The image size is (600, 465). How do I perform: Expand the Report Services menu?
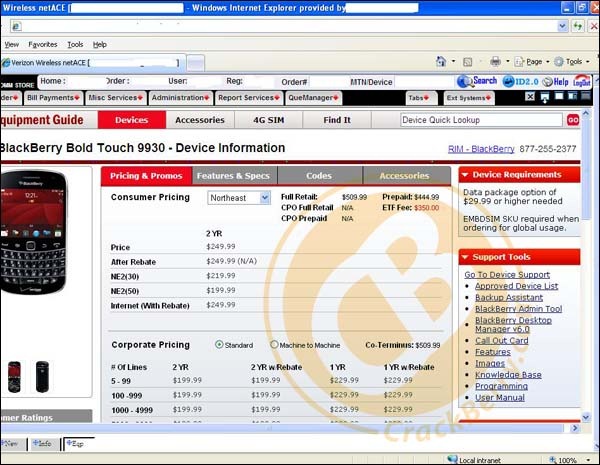pyautogui.click(x=249, y=98)
